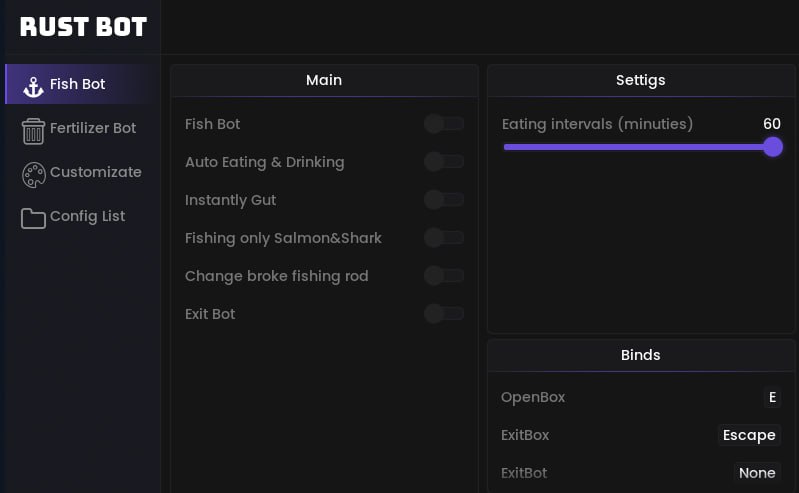Set the ExitBot keybind showing None

click(x=757, y=473)
